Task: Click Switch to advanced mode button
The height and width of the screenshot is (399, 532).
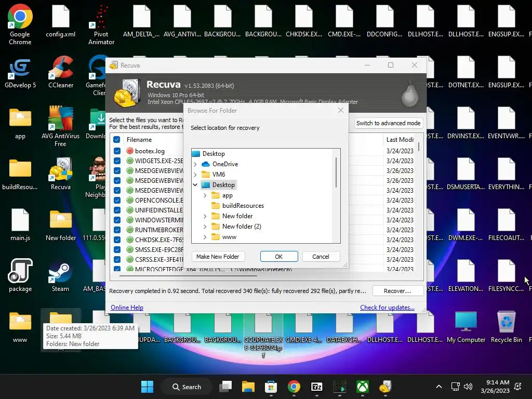Action: [388, 123]
